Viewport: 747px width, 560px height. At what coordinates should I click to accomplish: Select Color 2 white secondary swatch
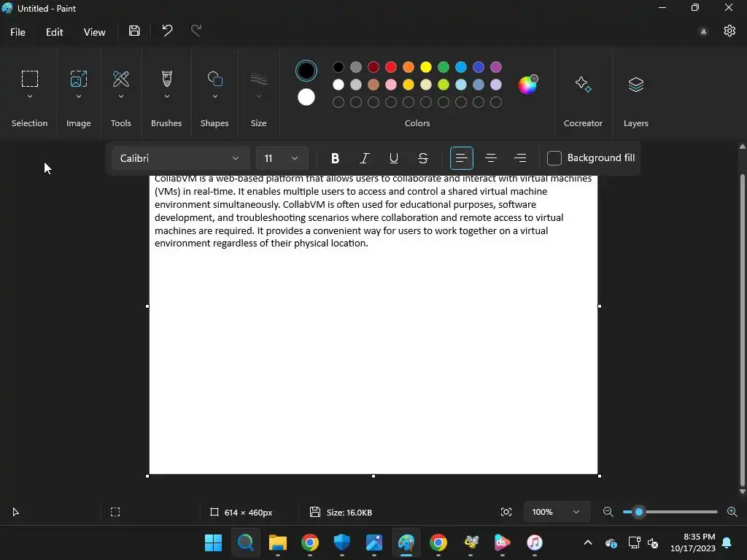pos(306,97)
